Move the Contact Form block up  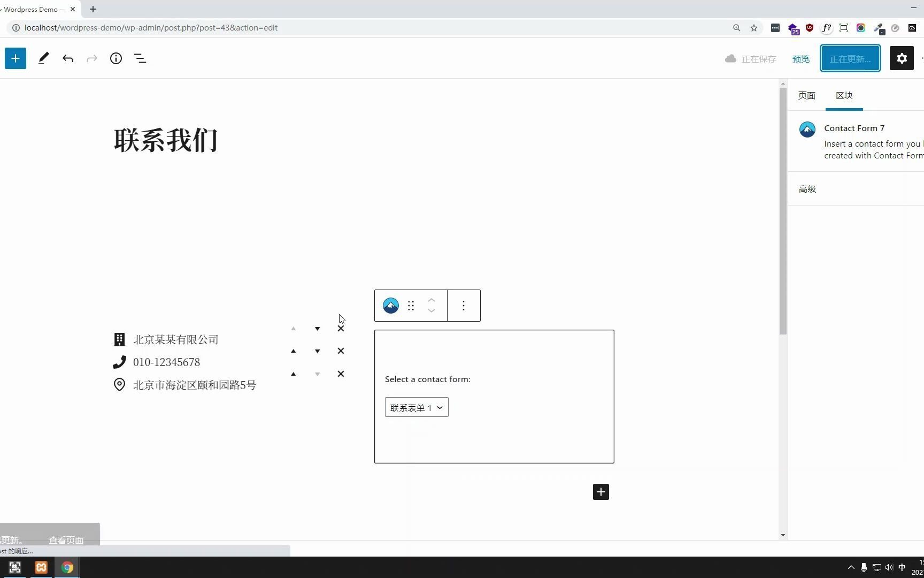pos(432,300)
